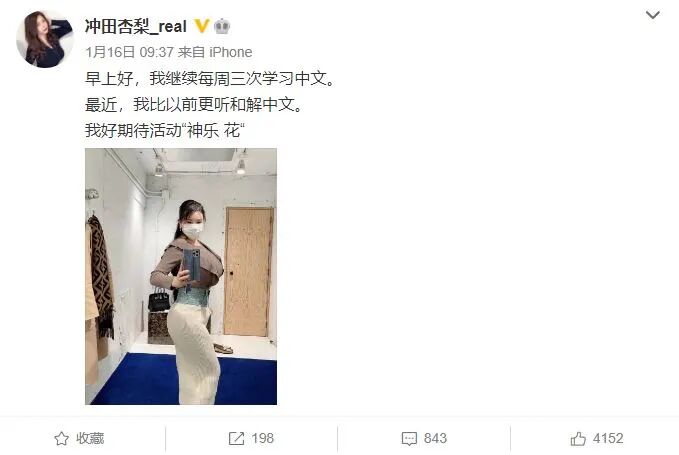Click the yellow V verified badge
The image size is (679, 455).
[x=201, y=26]
